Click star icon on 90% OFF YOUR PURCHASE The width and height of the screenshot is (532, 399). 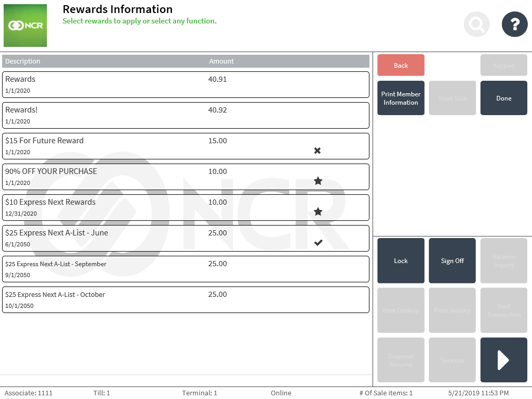tap(318, 181)
